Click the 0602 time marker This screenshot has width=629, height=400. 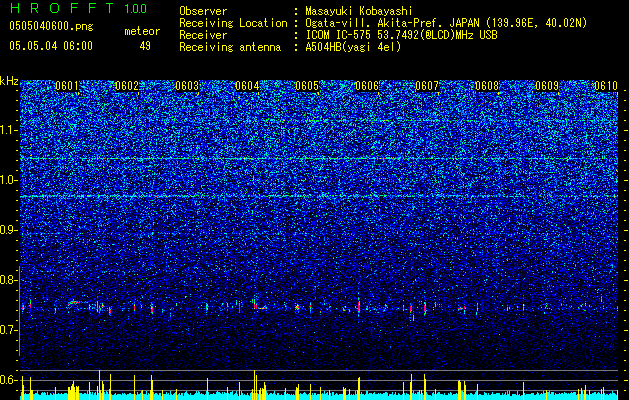[127, 86]
